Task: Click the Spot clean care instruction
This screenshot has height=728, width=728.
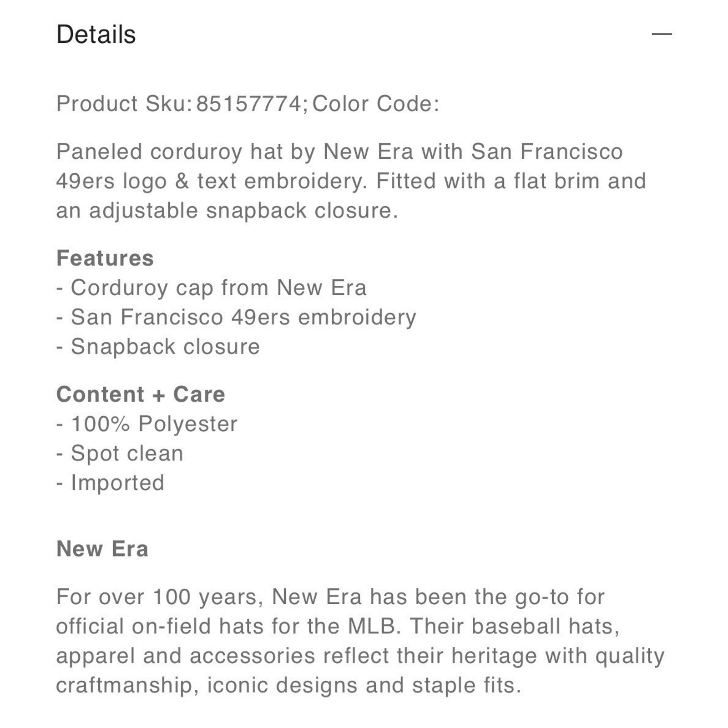Action: [120, 454]
